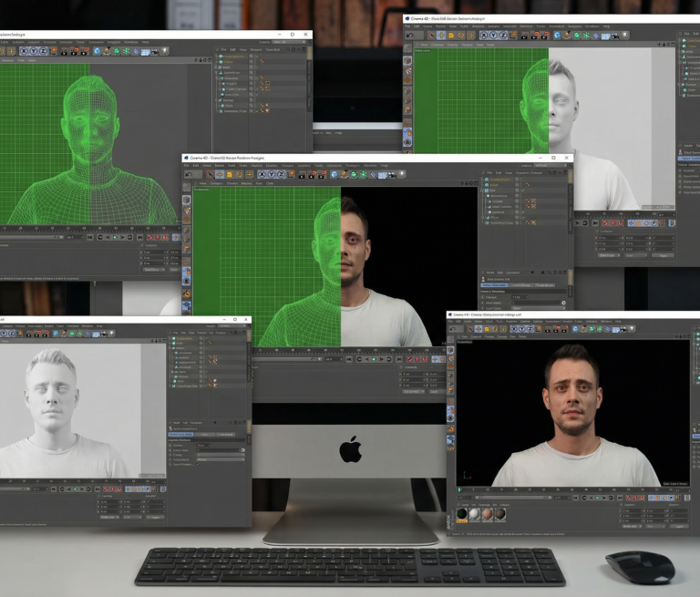Select the skin-tone material swatch
This screenshot has height=597, width=700.
point(487,514)
